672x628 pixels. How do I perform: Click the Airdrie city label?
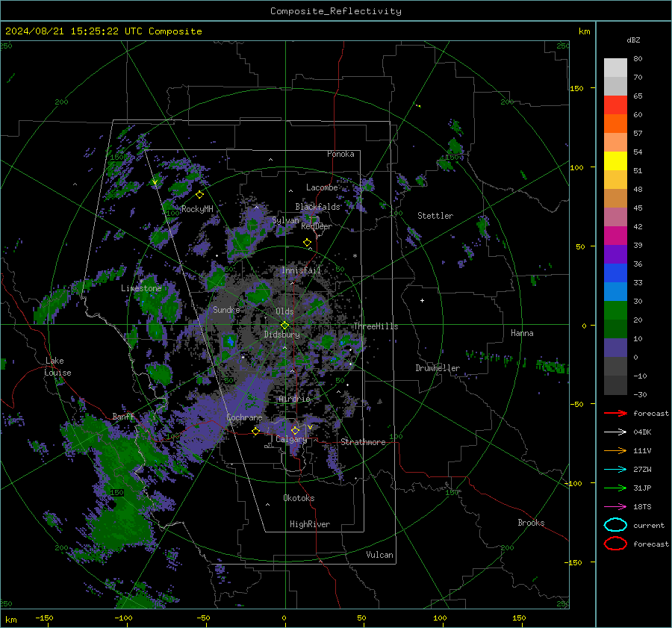pos(294,399)
